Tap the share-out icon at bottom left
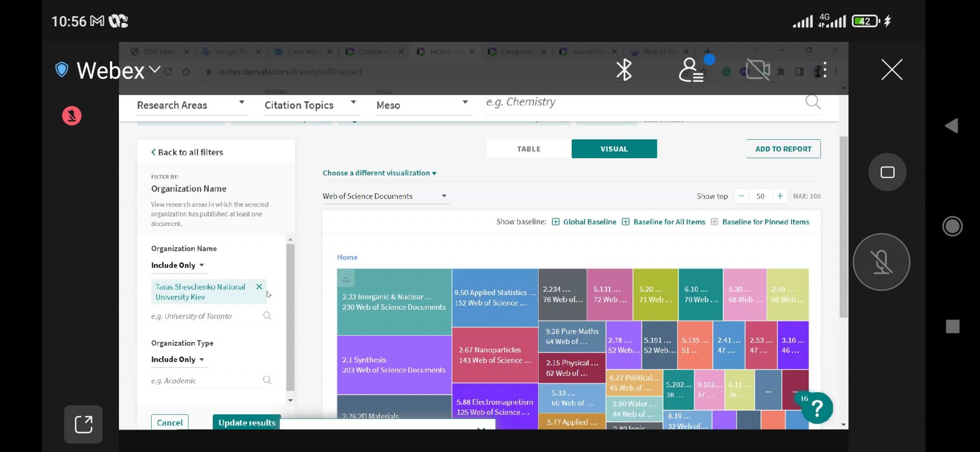980x452 pixels. [x=83, y=424]
